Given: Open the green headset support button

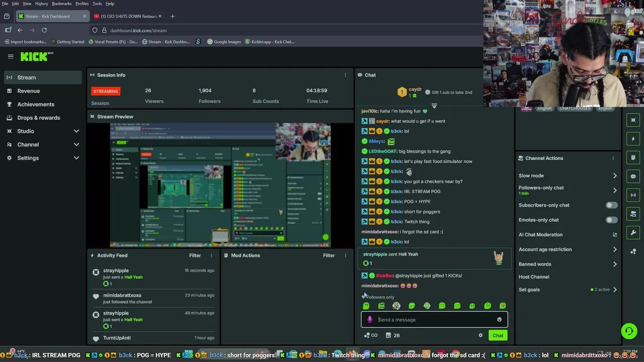Looking at the screenshot, I should pyautogui.click(x=629, y=331).
